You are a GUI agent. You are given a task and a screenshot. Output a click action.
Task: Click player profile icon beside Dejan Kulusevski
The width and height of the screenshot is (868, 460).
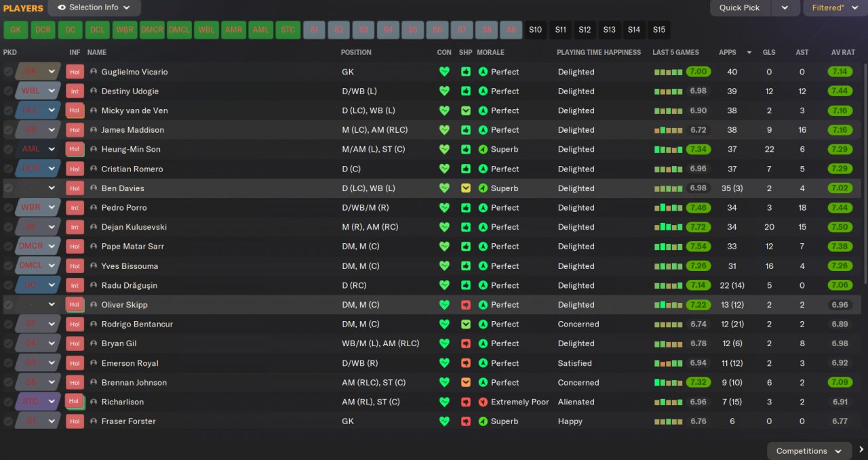click(94, 227)
